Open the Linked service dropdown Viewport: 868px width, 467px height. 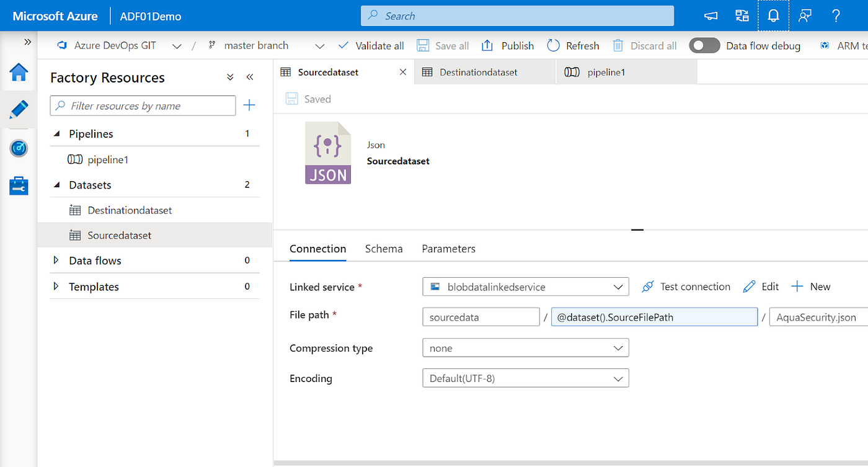526,287
